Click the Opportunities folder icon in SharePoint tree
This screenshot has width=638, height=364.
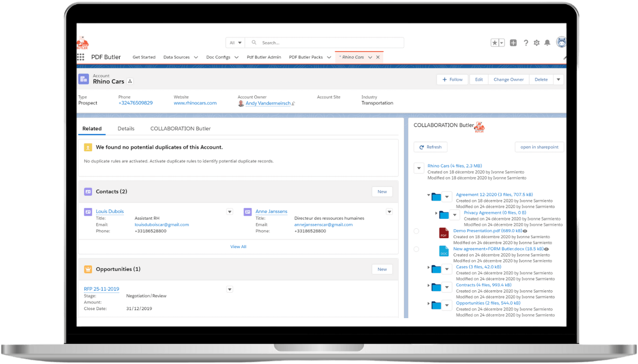[436, 305]
